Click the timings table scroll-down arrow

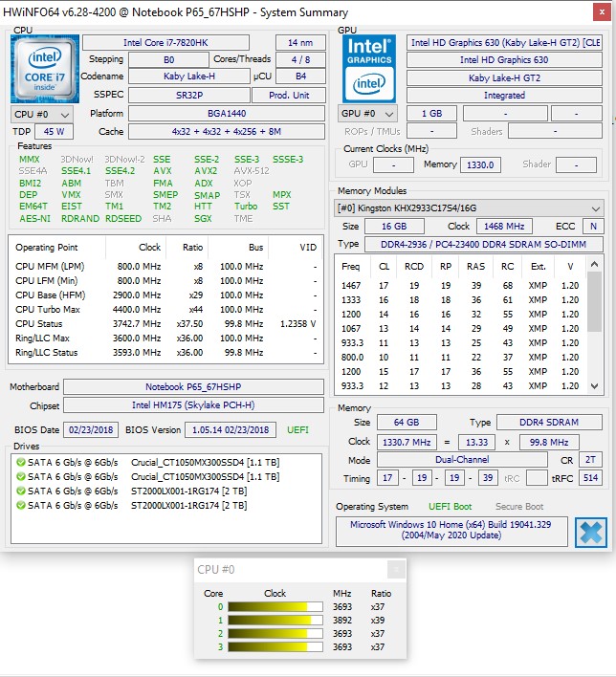pyautogui.click(x=594, y=386)
